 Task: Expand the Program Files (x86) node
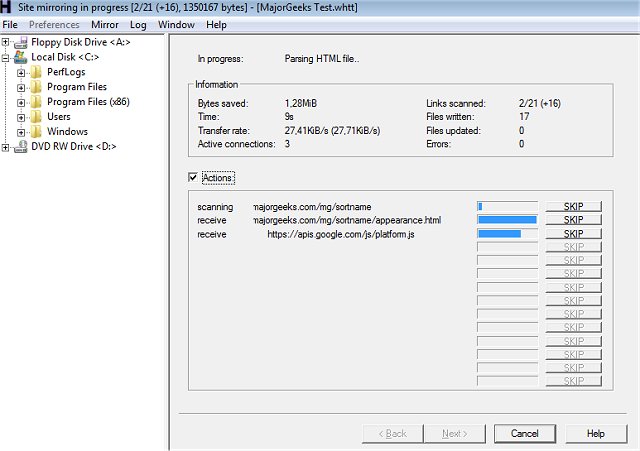(21, 102)
